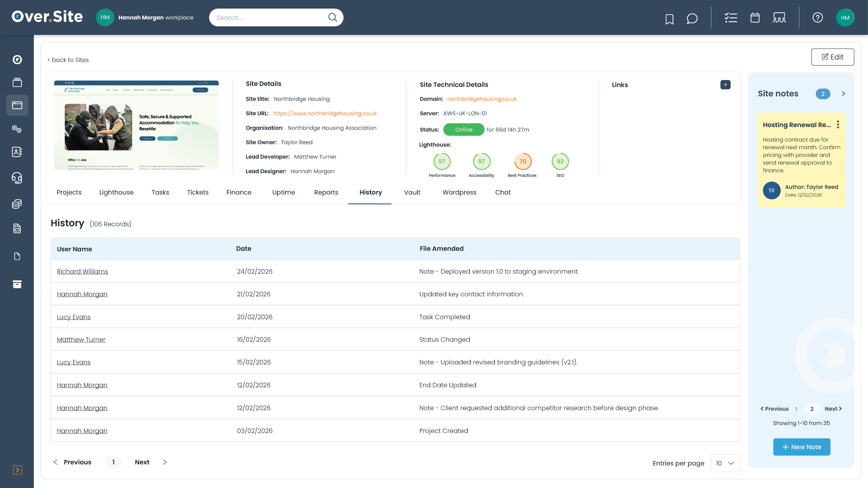Switch to the Projects tab
Image resolution: width=868 pixels, height=488 pixels.
[x=69, y=192]
